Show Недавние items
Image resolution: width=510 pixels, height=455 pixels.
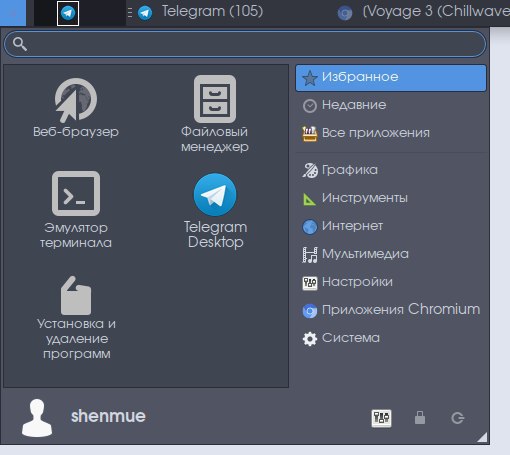[x=391, y=105]
